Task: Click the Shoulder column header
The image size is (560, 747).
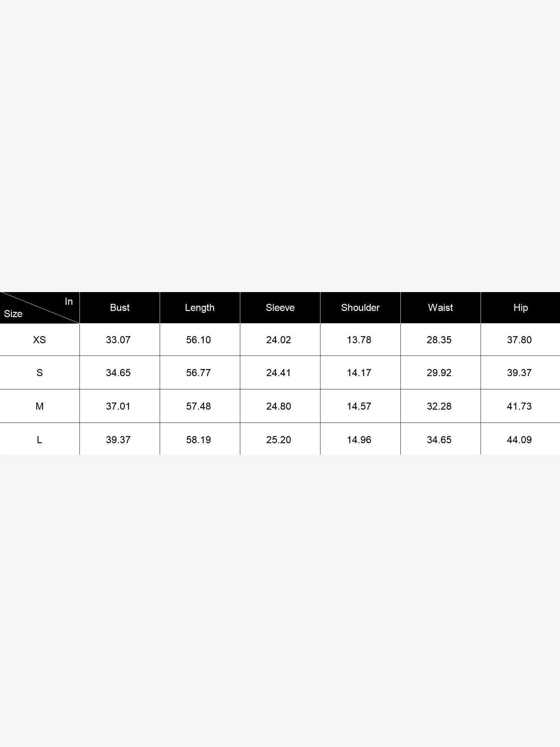Action: click(360, 307)
